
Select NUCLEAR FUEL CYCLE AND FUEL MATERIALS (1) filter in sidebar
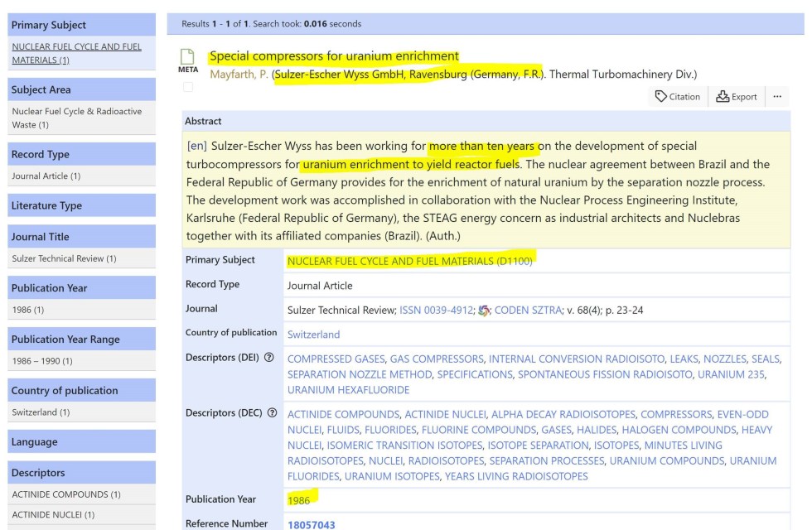[76, 53]
